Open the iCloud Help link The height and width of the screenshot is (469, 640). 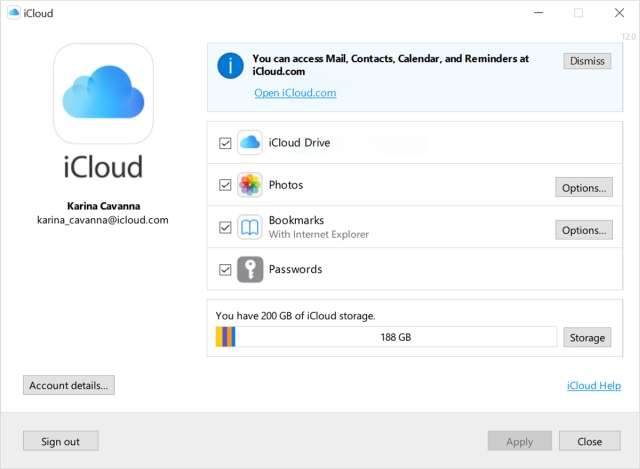point(593,386)
